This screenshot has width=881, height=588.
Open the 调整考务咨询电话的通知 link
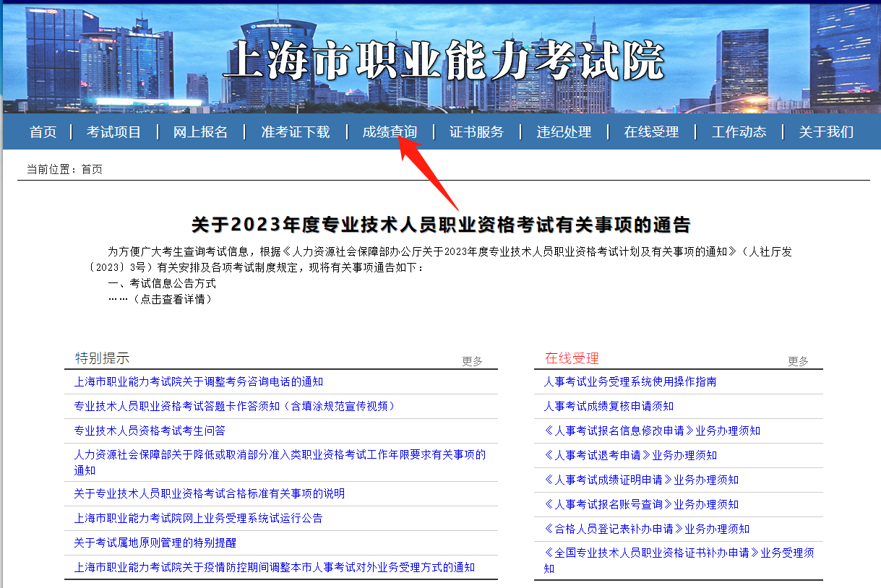tap(199, 381)
